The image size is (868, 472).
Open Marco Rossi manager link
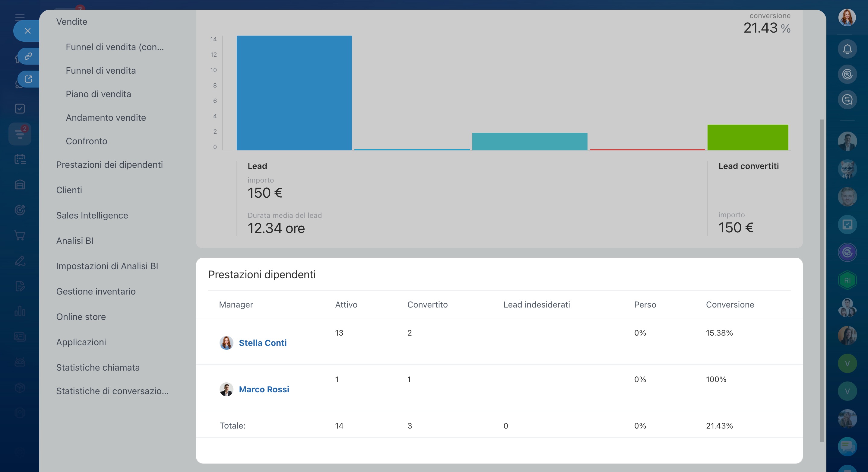click(x=264, y=389)
